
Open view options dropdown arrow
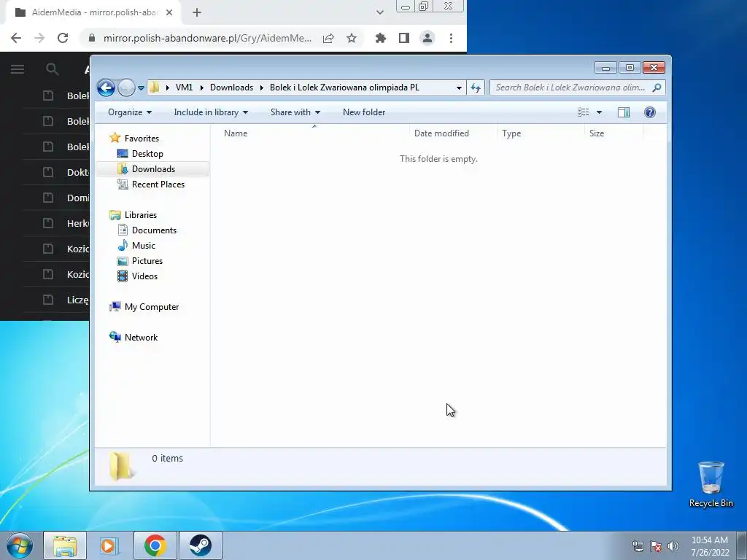coord(600,112)
